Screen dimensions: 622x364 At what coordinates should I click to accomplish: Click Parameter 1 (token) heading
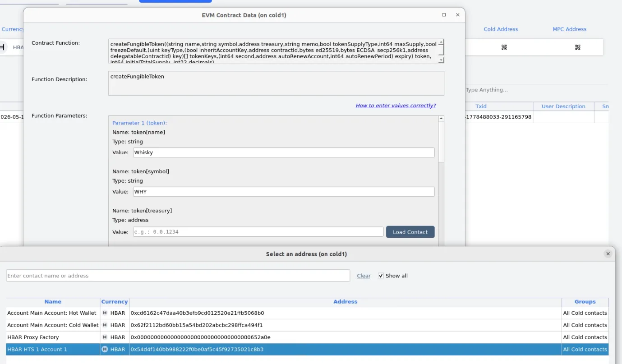tap(139, 123)
